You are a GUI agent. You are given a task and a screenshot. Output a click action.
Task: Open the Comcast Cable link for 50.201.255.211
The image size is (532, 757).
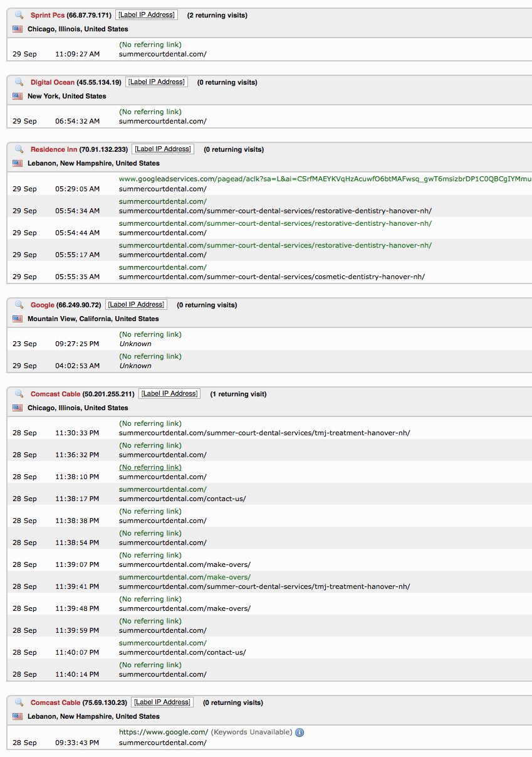pyautogui.click(x=56, y=394)
